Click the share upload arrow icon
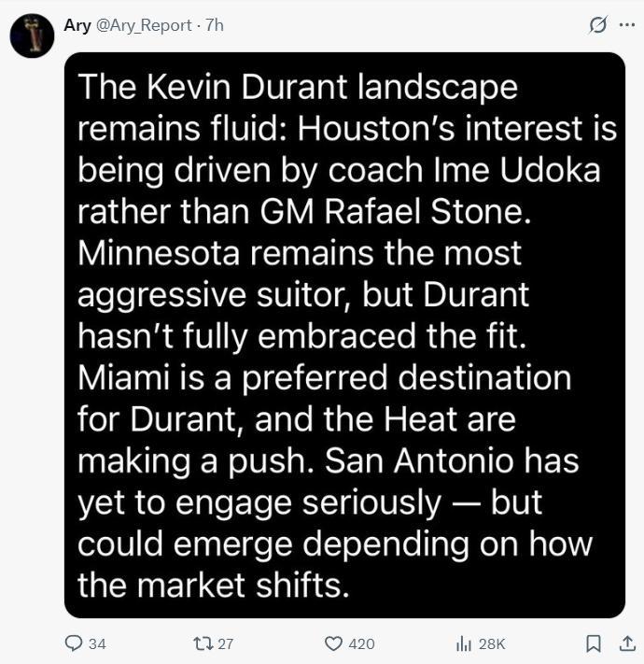Screen dimensions: 644x664 pos(627,643)
